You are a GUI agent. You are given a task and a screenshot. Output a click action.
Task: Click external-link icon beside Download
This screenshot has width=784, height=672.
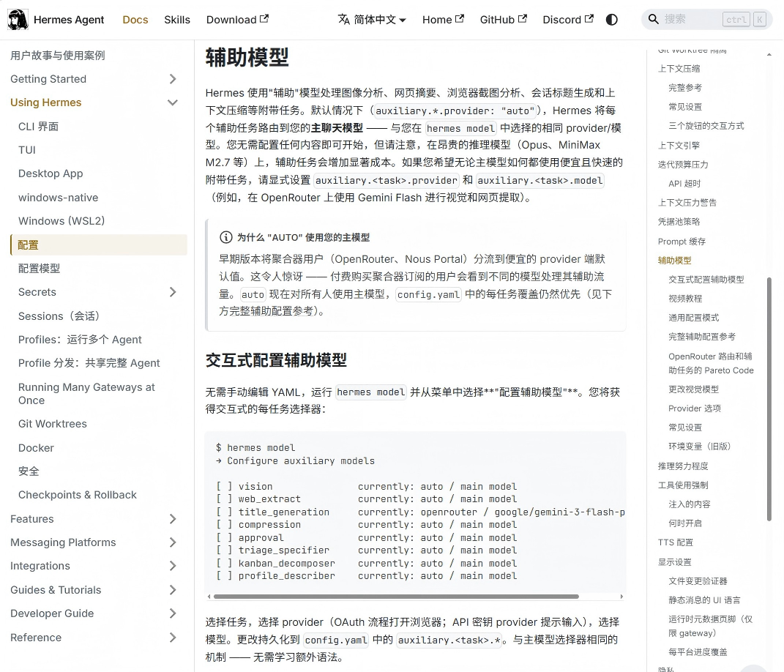tap(264, 18)
